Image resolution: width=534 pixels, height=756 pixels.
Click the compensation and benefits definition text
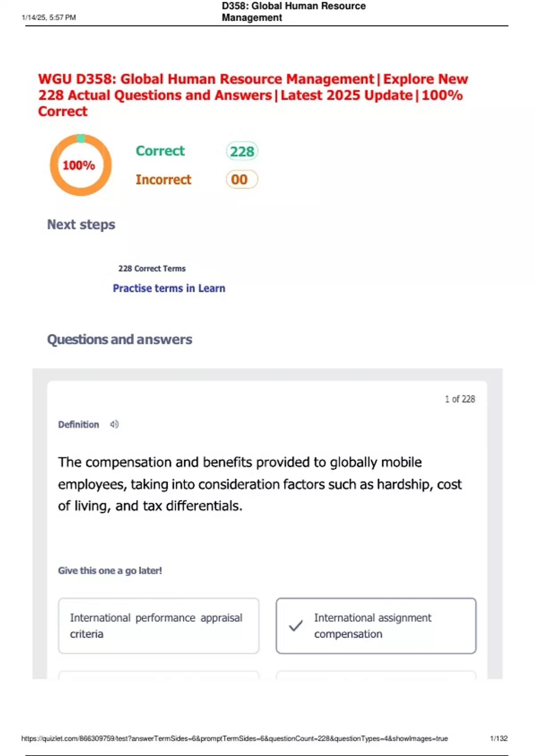[x=259, y=484]
